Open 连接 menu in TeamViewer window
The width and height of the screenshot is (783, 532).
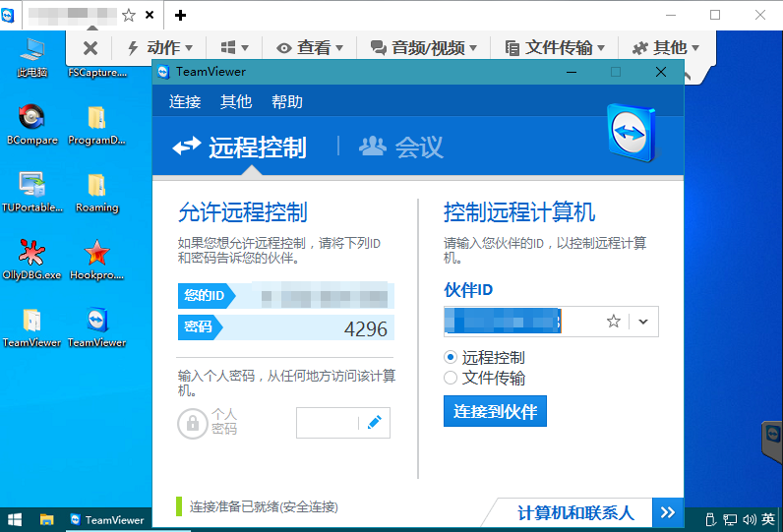click(185, 102)
